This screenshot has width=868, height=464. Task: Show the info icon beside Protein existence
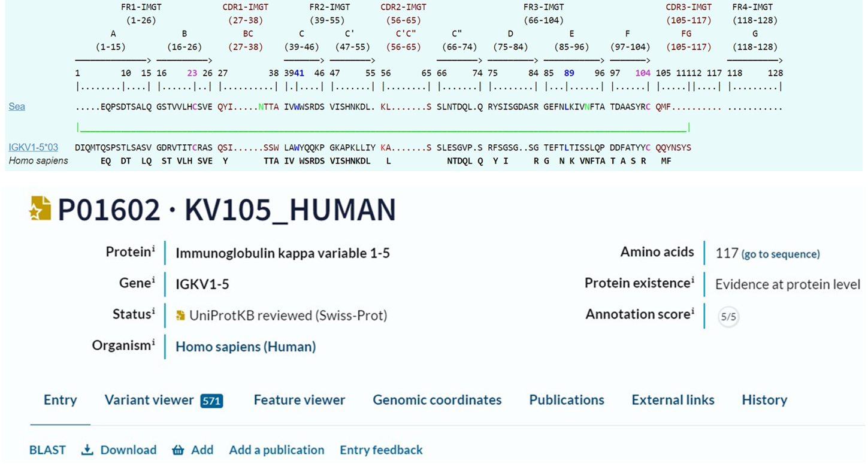(692, 279)
